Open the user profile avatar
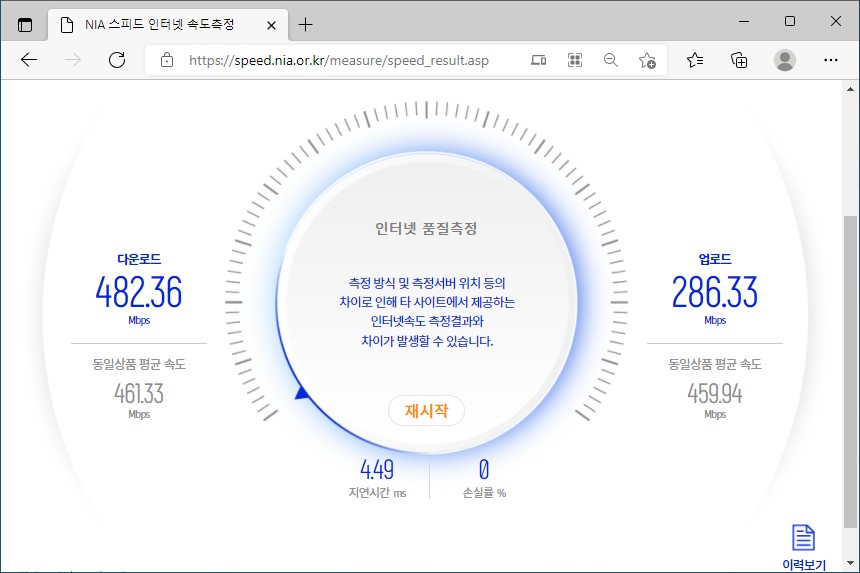This screenshot has height=573, width=860. [785, 60]
